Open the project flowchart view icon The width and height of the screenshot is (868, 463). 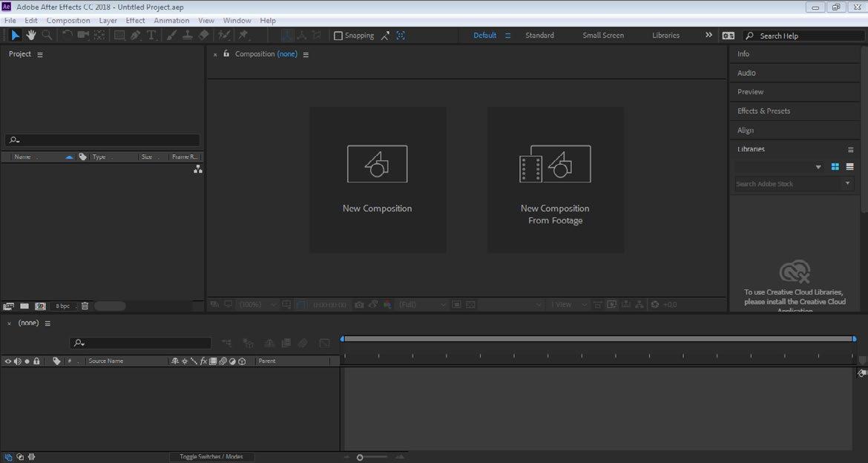pos(197,169)
